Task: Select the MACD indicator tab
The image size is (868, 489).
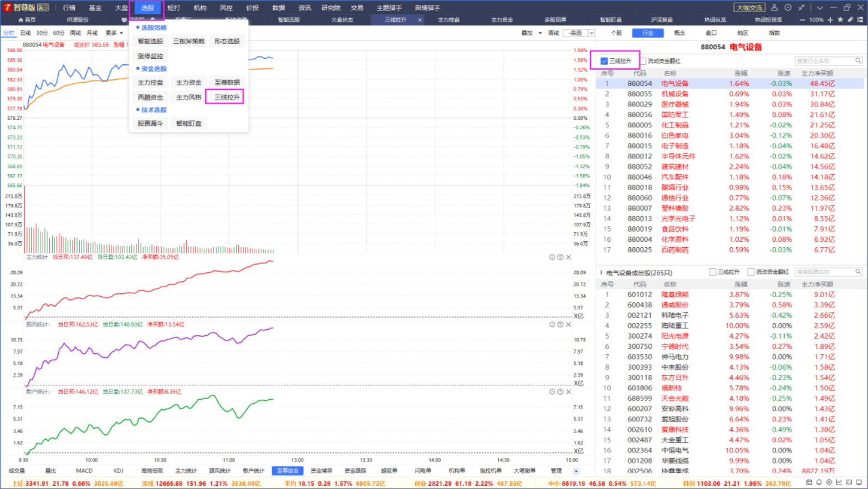Action: point(84,471)
